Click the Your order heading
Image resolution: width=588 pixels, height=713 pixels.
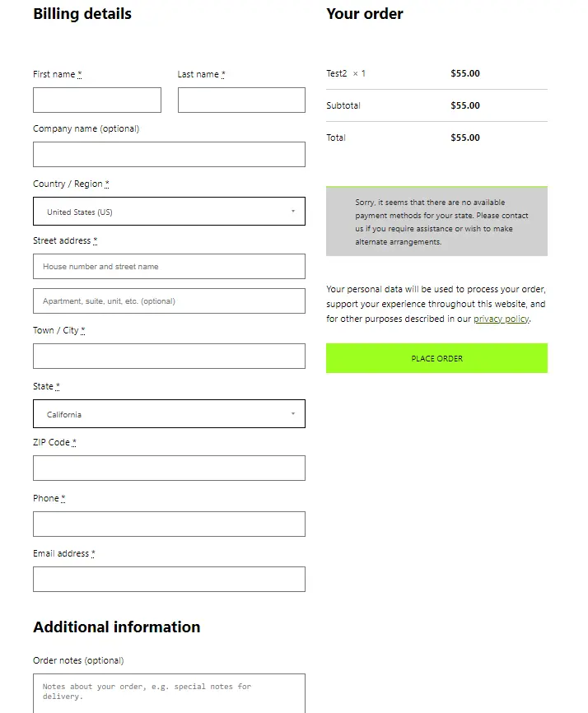365,14
